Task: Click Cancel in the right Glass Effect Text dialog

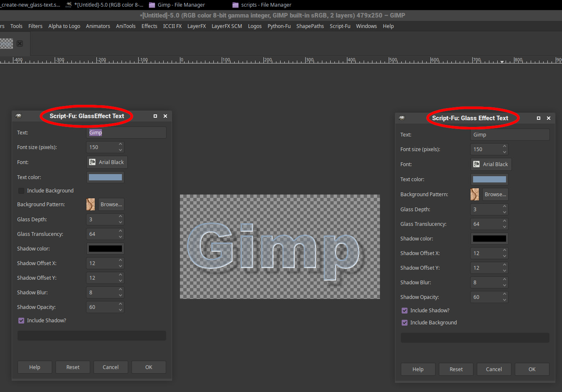Action: pyautogui.click(x=494, y=369)
